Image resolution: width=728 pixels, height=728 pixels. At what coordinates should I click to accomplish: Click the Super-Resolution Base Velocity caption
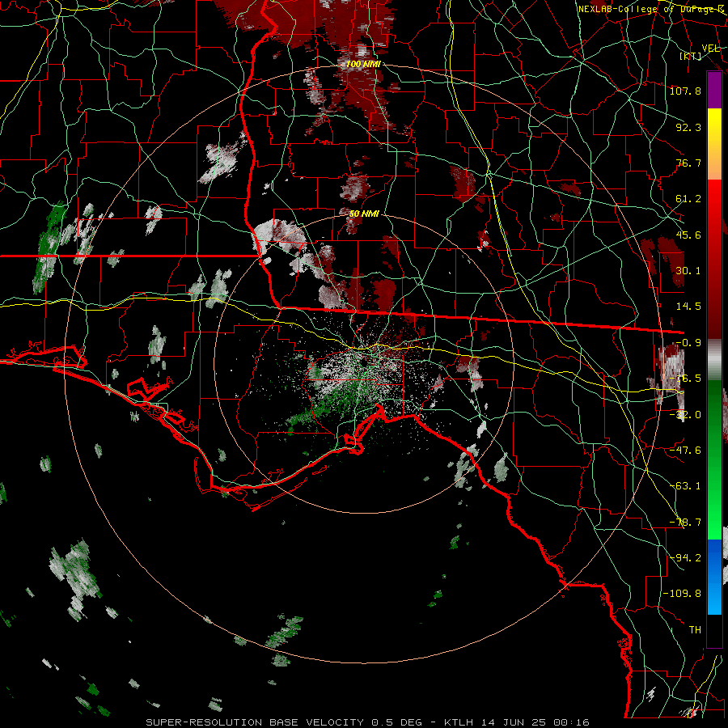(x=368, y=722)
